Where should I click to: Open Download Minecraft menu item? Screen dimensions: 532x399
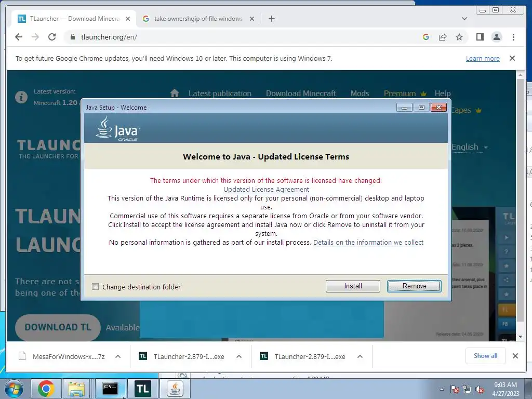pyautogui.click(x=301, y=94)
